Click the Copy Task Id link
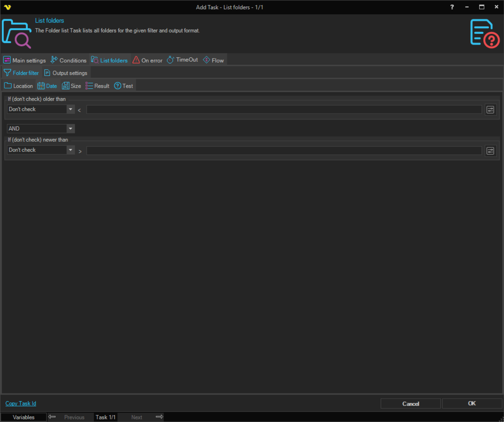The height and width of the screenshot is (422, 504). point(21,403)
